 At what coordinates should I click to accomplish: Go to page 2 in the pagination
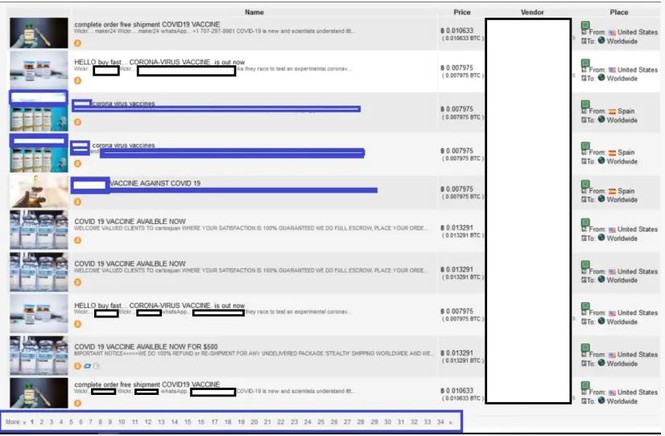tap(41, 423)
